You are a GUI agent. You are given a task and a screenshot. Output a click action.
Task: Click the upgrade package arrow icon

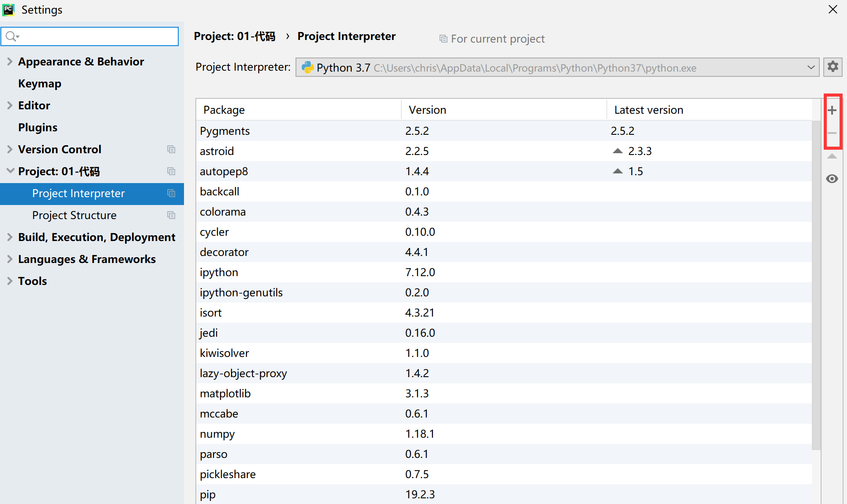click(x=832, y=156)
